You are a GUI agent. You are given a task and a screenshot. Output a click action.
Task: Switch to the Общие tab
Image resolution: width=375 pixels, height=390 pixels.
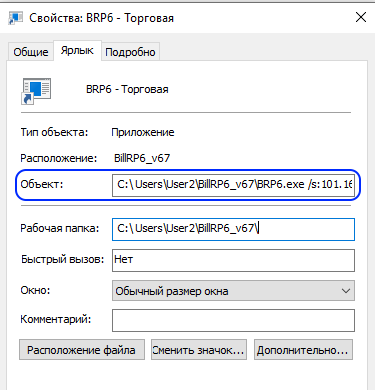31,52
